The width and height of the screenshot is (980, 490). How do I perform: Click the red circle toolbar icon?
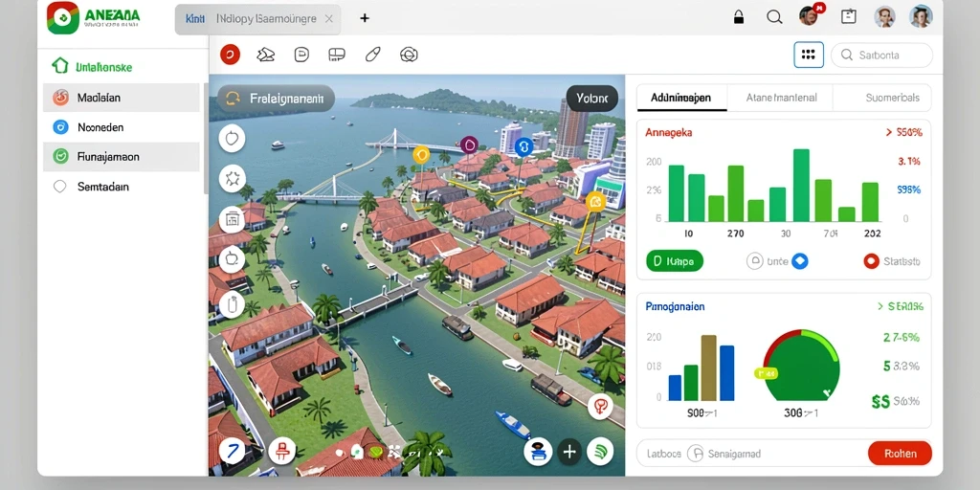(230, 55)
